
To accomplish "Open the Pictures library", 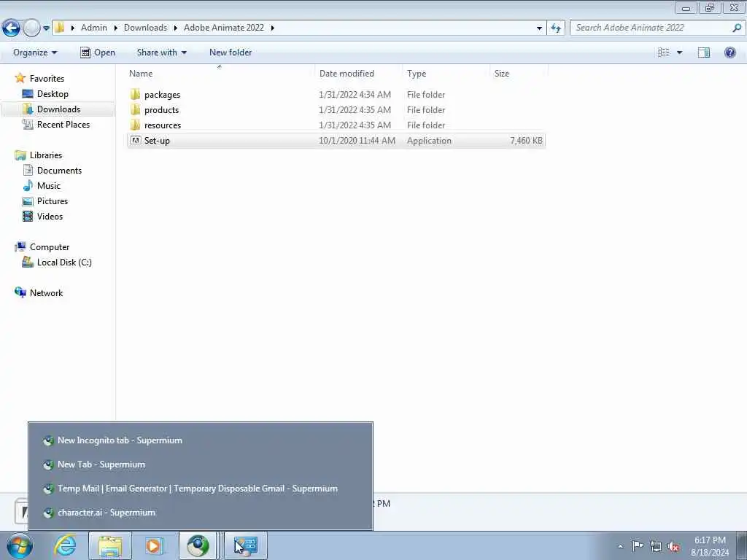I will click(53, 201).
